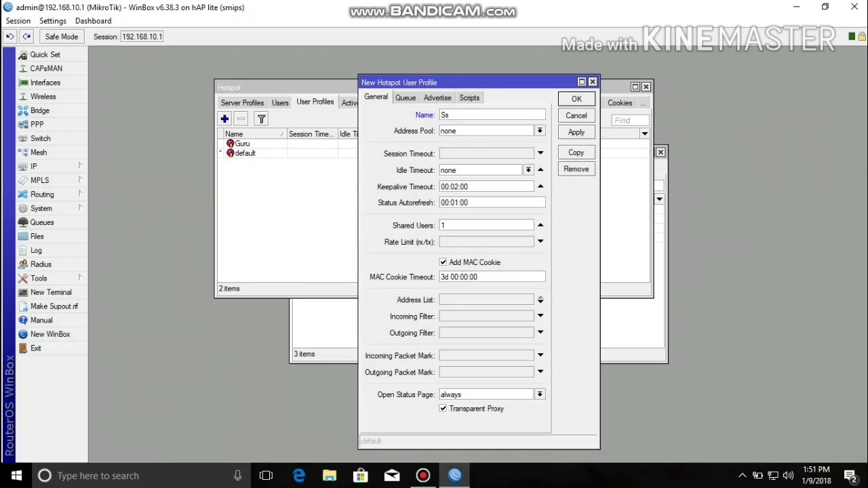Click the Name input field
The image size is (868, 488).
coord(492,115)
